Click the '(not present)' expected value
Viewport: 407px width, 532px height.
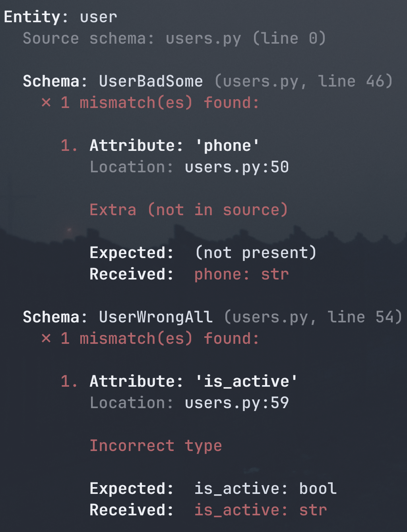tap(256, 253)
